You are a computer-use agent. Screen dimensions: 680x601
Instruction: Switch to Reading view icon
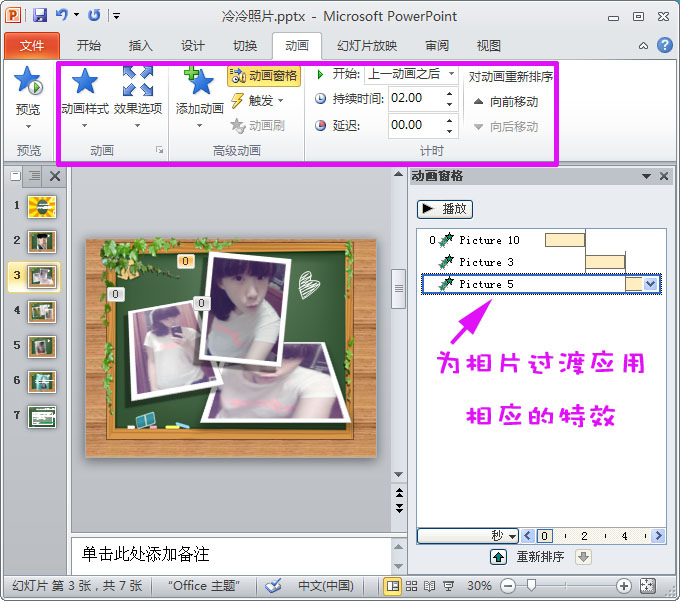[x=429, y=586]
